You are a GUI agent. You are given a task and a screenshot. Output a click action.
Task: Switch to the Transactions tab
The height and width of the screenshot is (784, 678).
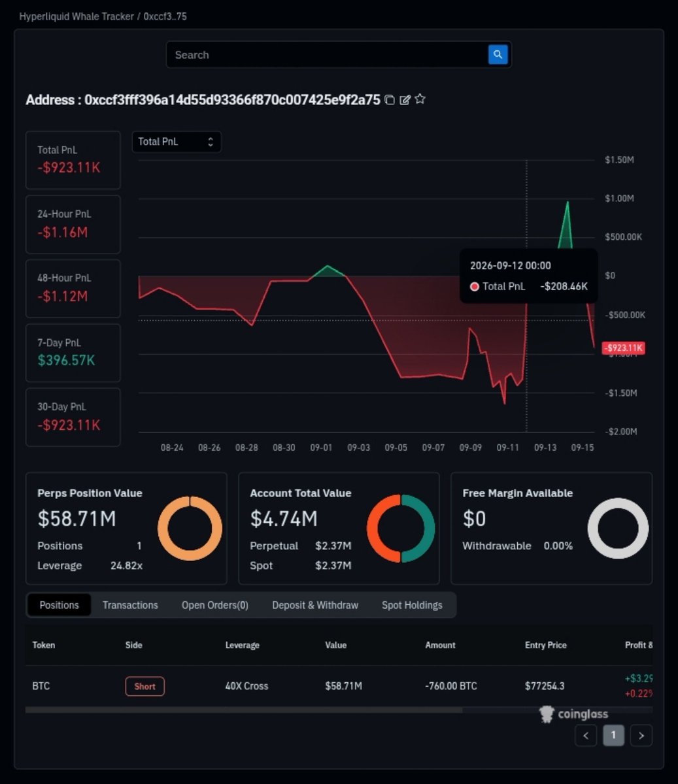pyautogui.click(x=130, y=605)
